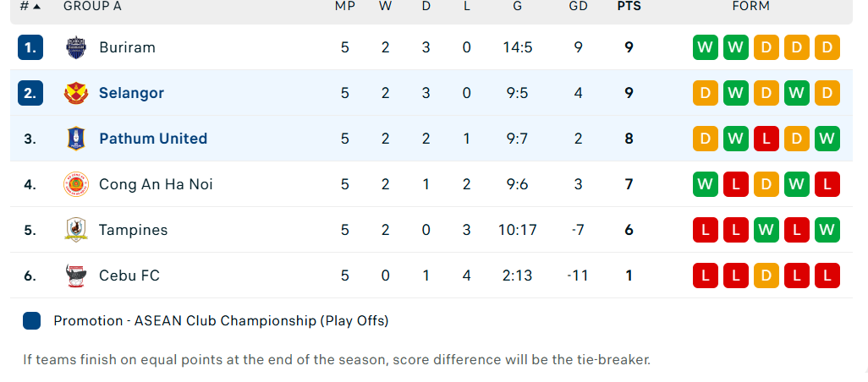The width and height of the screenshot is (868, 382).
Task: Open the Cebu FC team name
Action: point(129,276)
